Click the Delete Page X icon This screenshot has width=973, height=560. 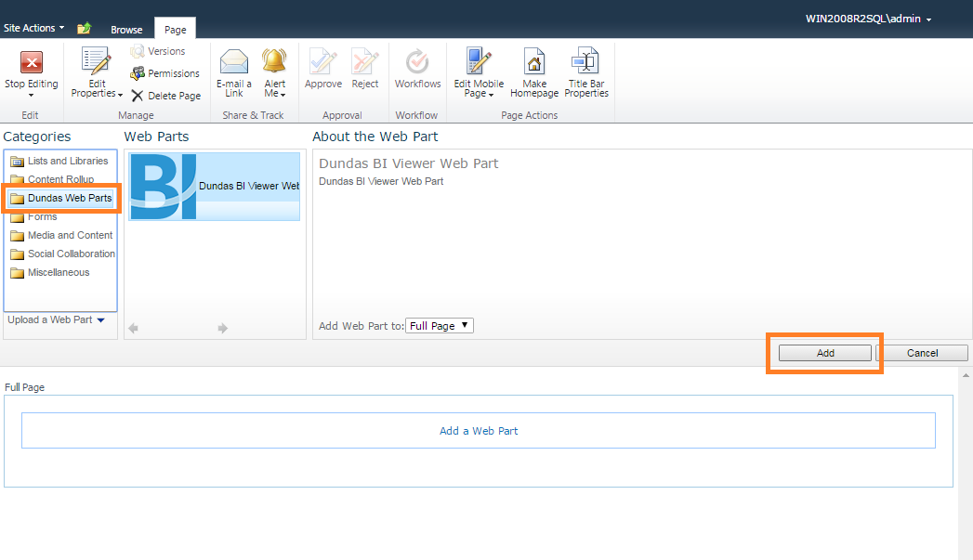point(138,96)
